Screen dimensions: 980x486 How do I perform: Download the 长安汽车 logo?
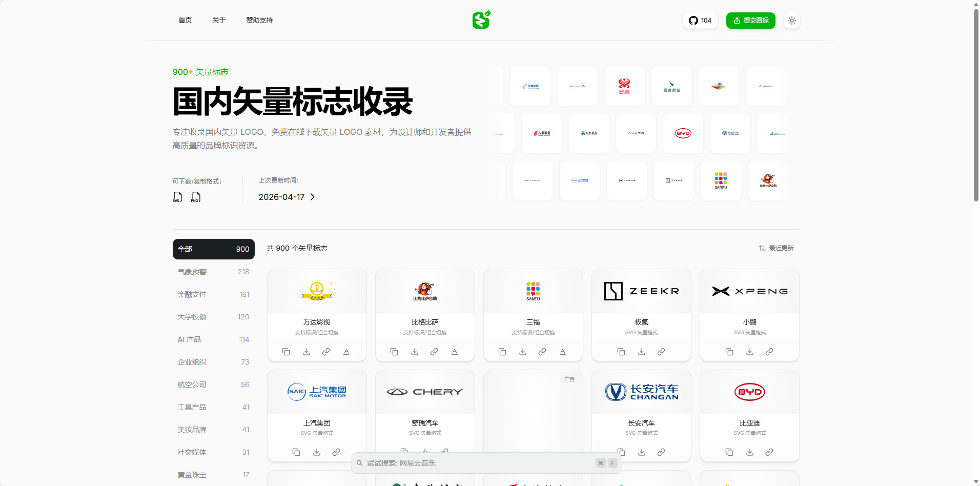pos(642,452)
